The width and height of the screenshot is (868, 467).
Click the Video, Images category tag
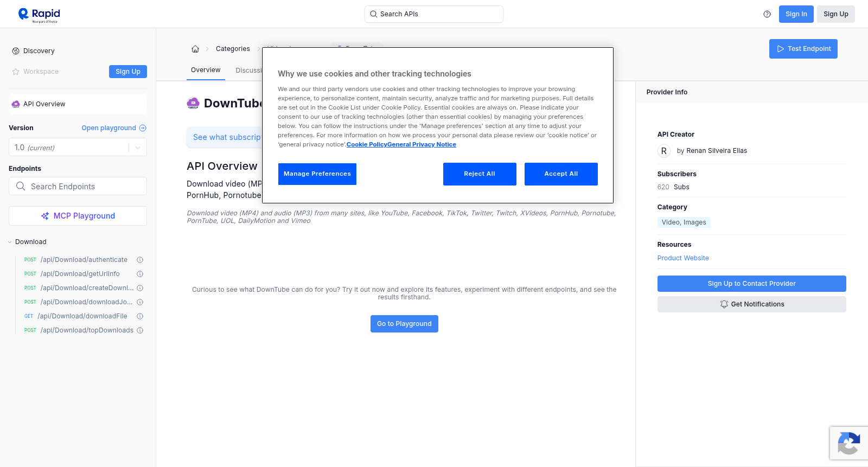684,222
